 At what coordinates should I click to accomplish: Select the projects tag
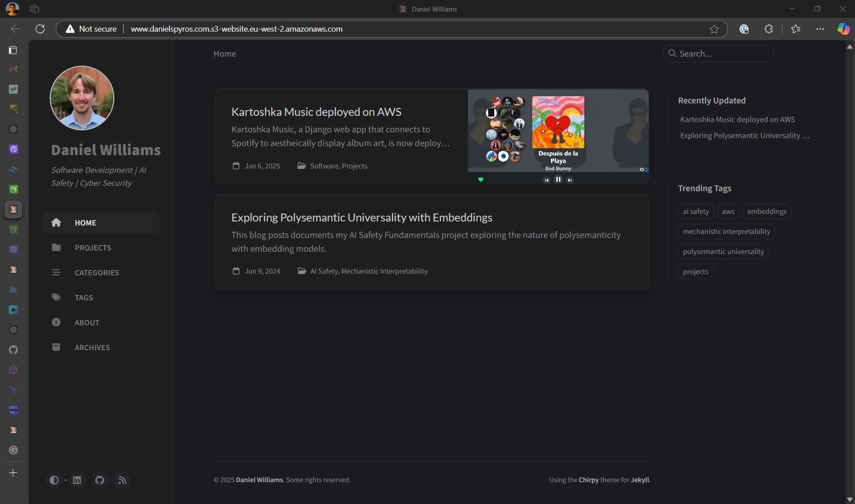tap(695, 271)
